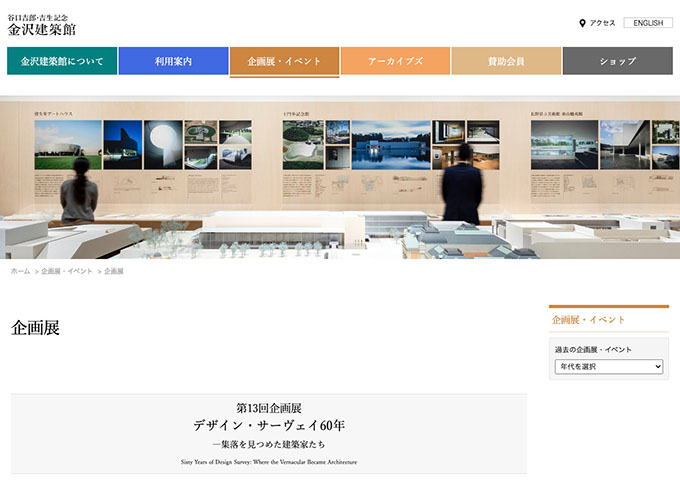The image size is (680, 480).
Task: Go to ホーム in the breadcrumb
Action: 20,271
